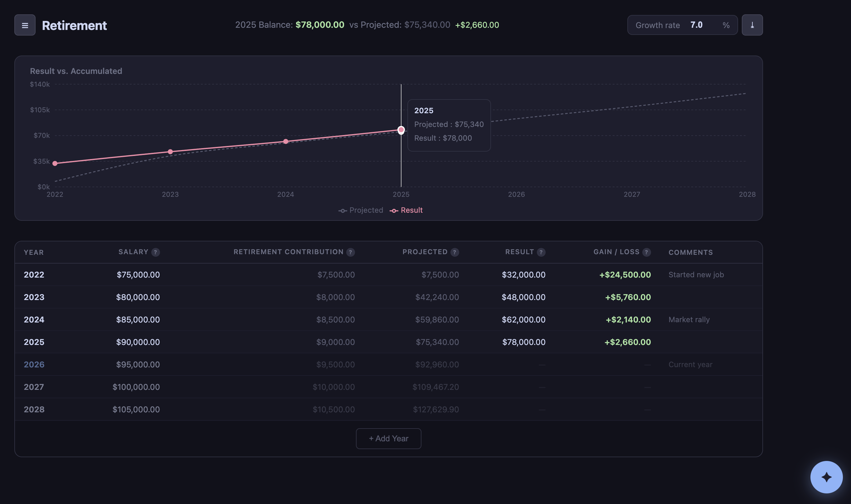
Task: Click the Retirement title heading
Action: [x=74, y=25]
